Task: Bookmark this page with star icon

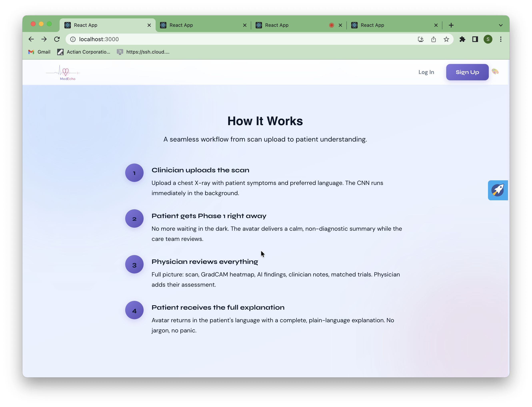Action: click(446, 39)
